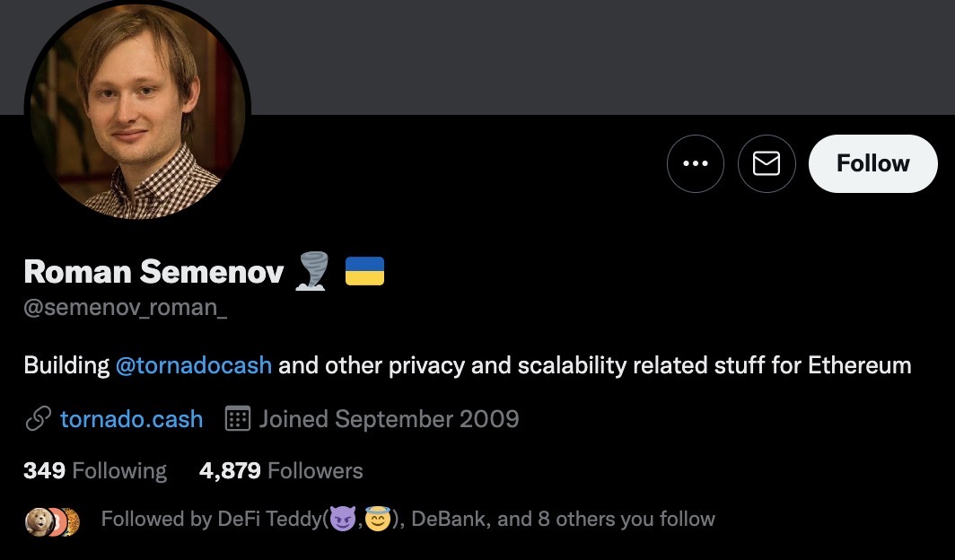Image resolution: width=955 pixels, height=560 pixels.
Task: Click the envelope message icon
Action: [766, 163]
